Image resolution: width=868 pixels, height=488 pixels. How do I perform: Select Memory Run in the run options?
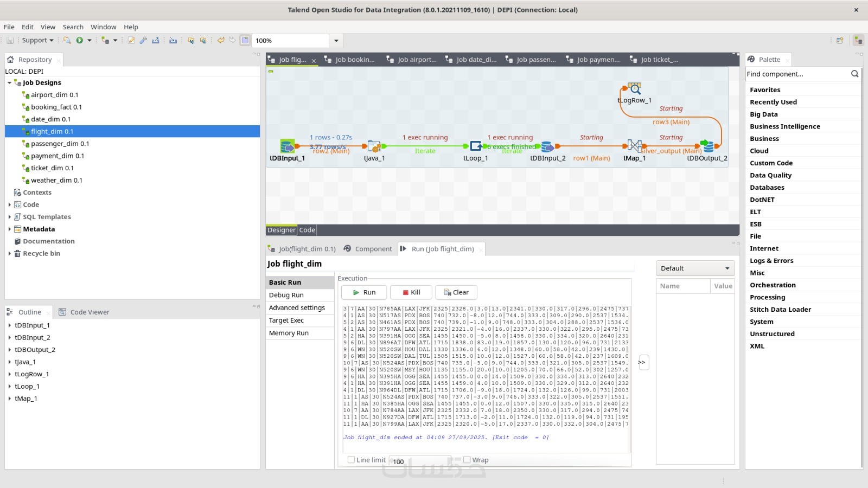pos(300,333)
